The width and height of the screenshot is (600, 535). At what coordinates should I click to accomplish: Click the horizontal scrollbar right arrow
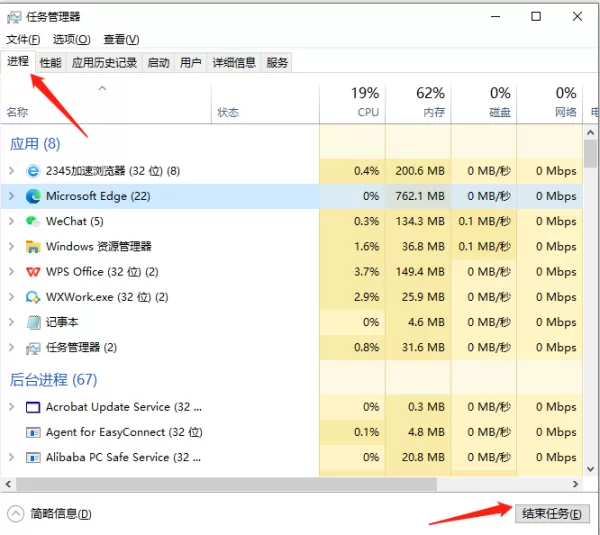576,484
